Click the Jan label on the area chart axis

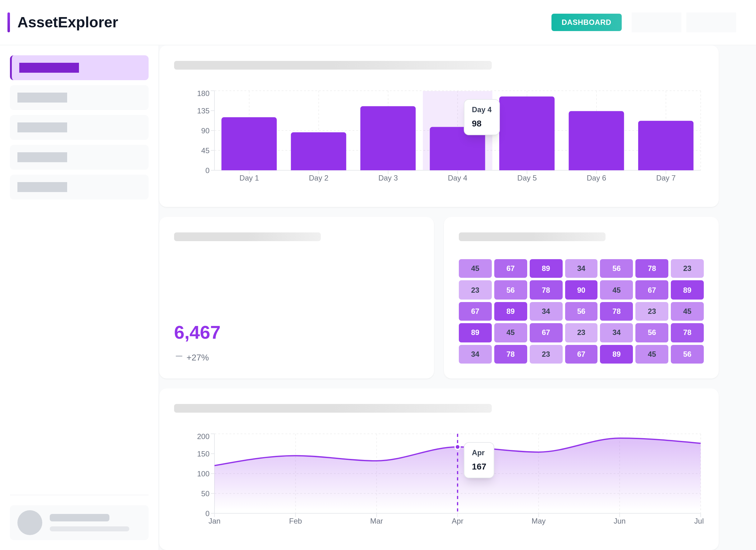(x=215, y=521)
